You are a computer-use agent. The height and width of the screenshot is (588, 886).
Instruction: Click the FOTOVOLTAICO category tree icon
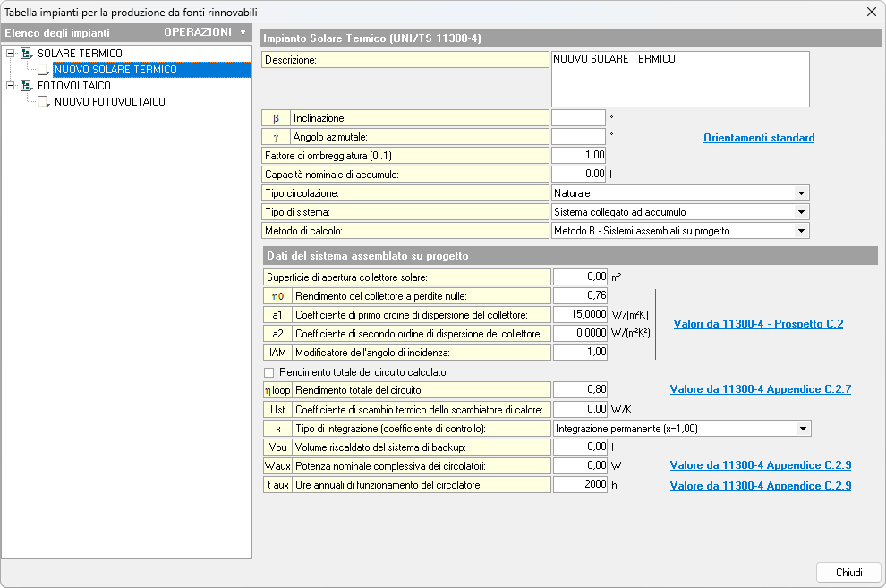click(26, 86)
